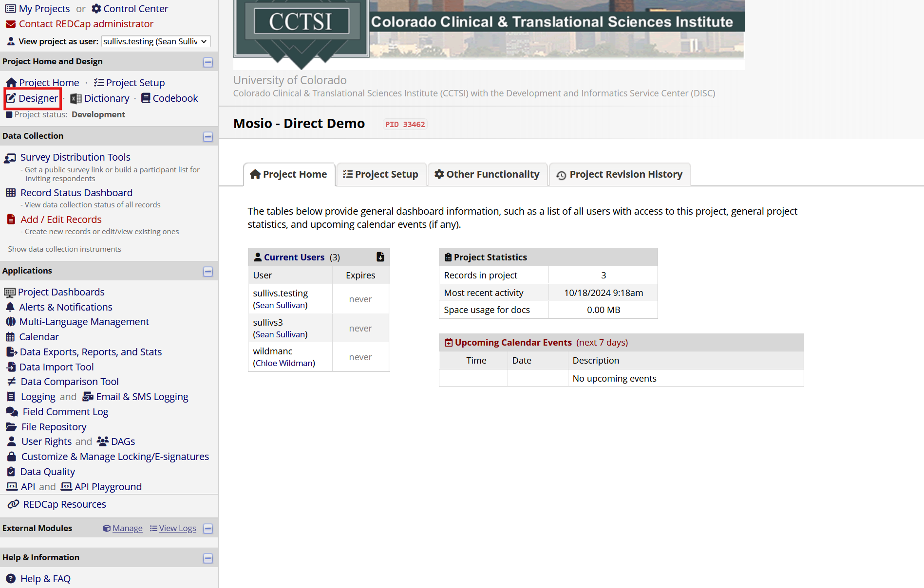Open the Survey Distribution Tools link

click(75, 157)
